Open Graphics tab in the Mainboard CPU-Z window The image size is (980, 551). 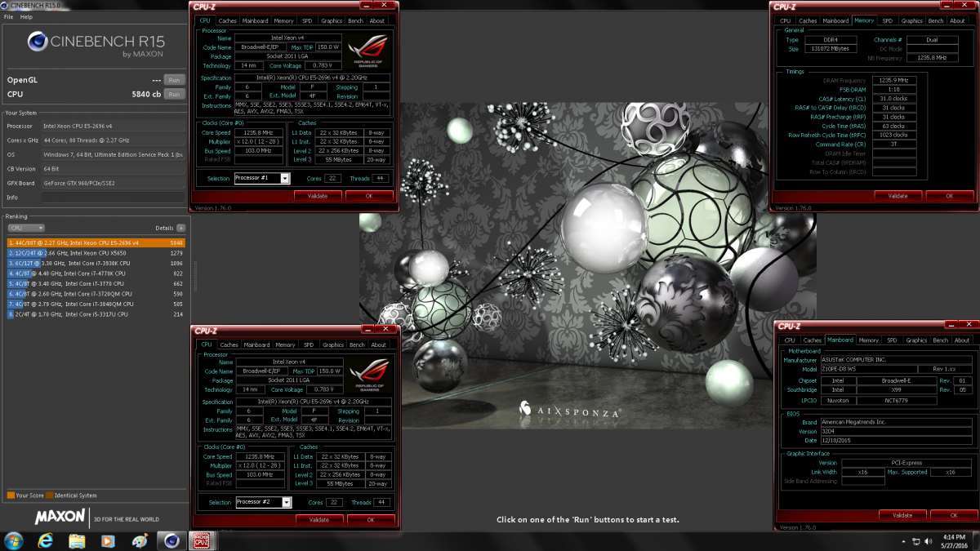(916, 340)
